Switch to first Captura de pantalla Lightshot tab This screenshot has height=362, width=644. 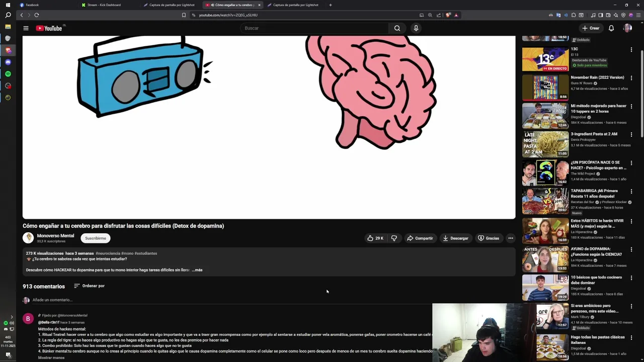tap(171, 5)
